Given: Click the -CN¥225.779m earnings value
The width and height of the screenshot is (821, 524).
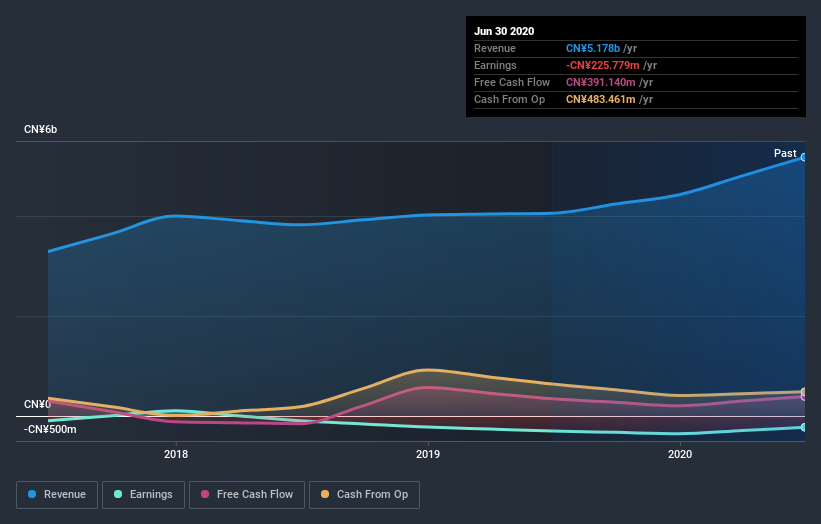Looking at the screenshot, I should click(603, 65).
